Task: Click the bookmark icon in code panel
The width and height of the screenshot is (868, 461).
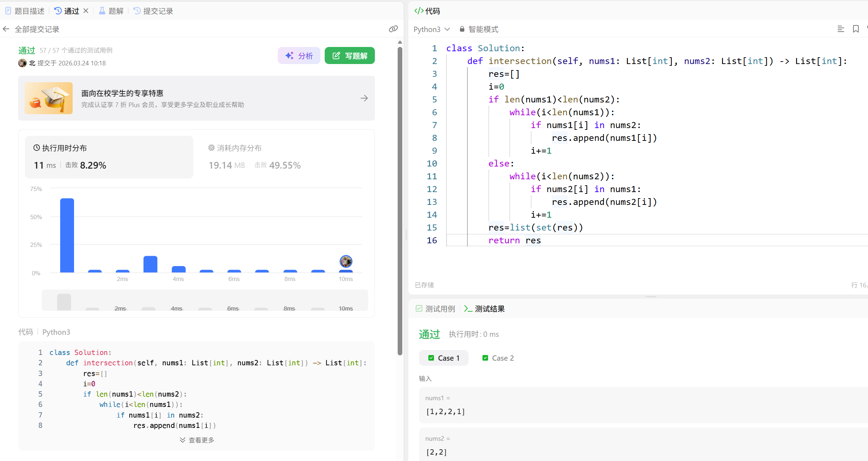Action: [856, 29]
